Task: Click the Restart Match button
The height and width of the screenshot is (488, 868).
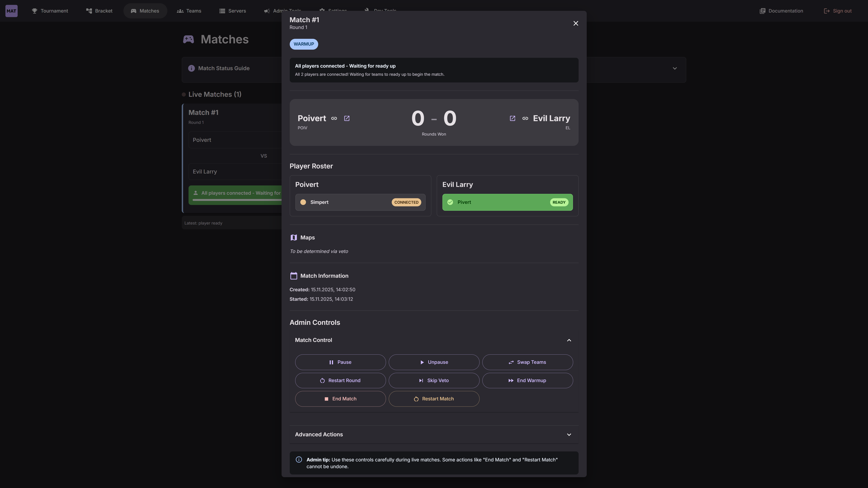Action: pos(434,399)
